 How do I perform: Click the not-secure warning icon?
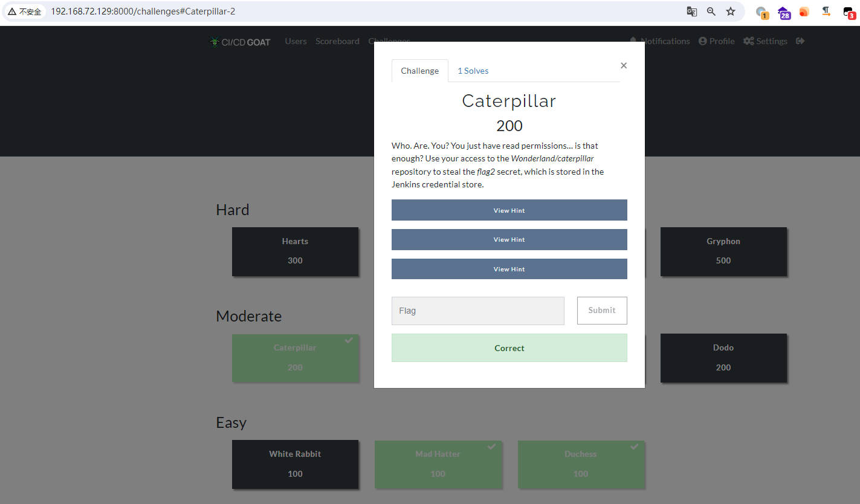(12, 11)
